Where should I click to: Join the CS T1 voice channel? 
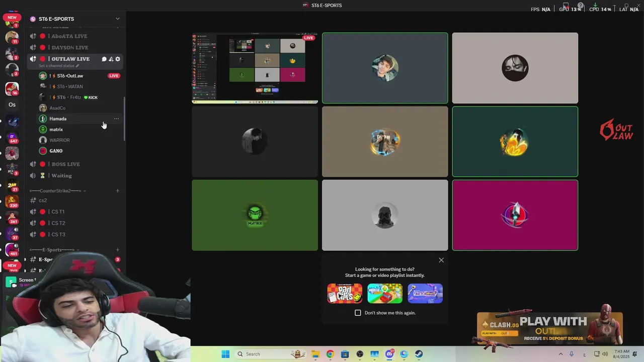click(x=75, y=212)
